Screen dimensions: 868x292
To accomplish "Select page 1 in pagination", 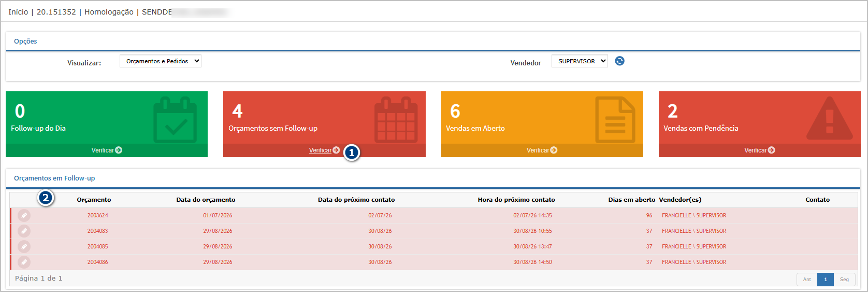I will coord(826,280).
